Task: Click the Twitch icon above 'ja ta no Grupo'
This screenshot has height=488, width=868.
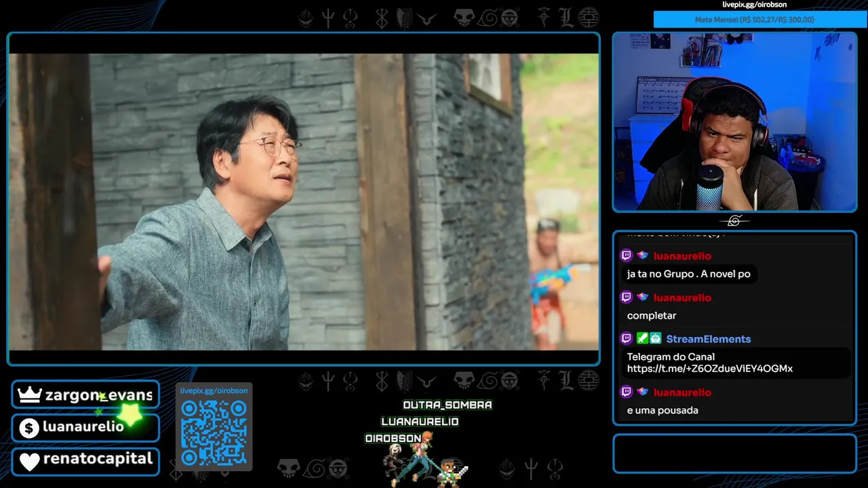Action: [x=626, y=256]
